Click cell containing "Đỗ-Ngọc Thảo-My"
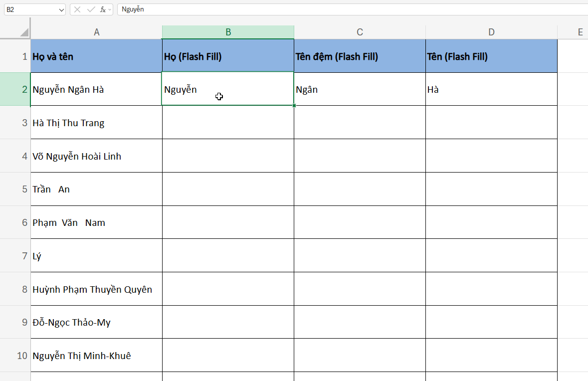This screenshot has width=588, height=381. click(x=96, y=322)
